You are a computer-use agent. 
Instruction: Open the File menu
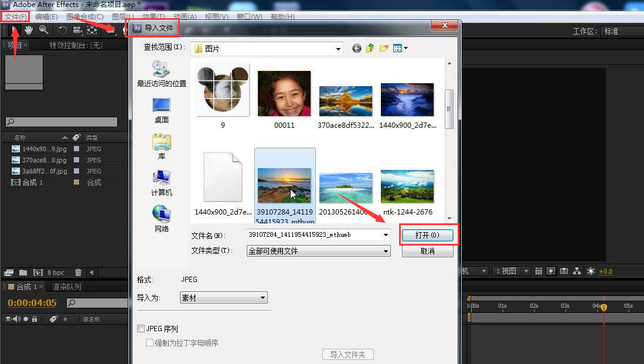click(16, 17)
